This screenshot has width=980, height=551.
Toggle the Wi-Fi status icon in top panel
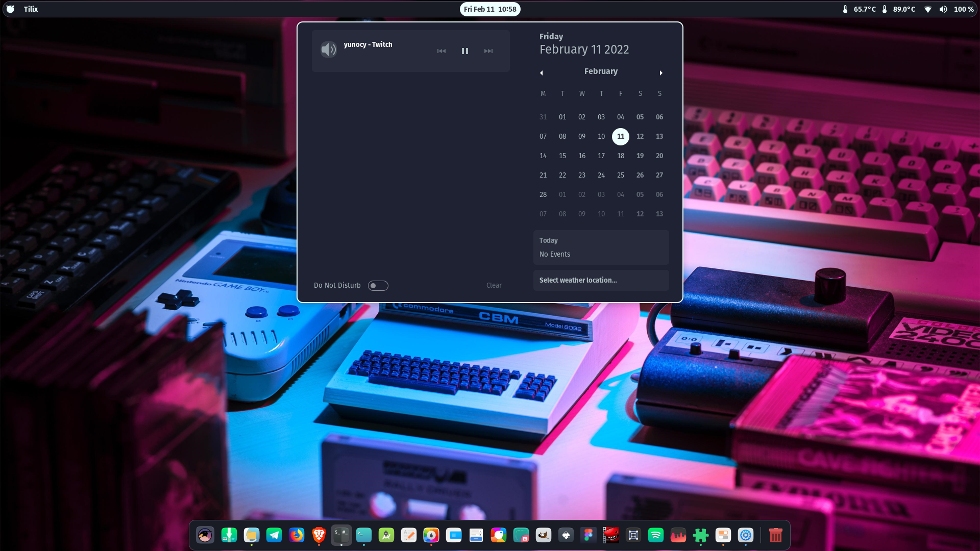(928, 9)
